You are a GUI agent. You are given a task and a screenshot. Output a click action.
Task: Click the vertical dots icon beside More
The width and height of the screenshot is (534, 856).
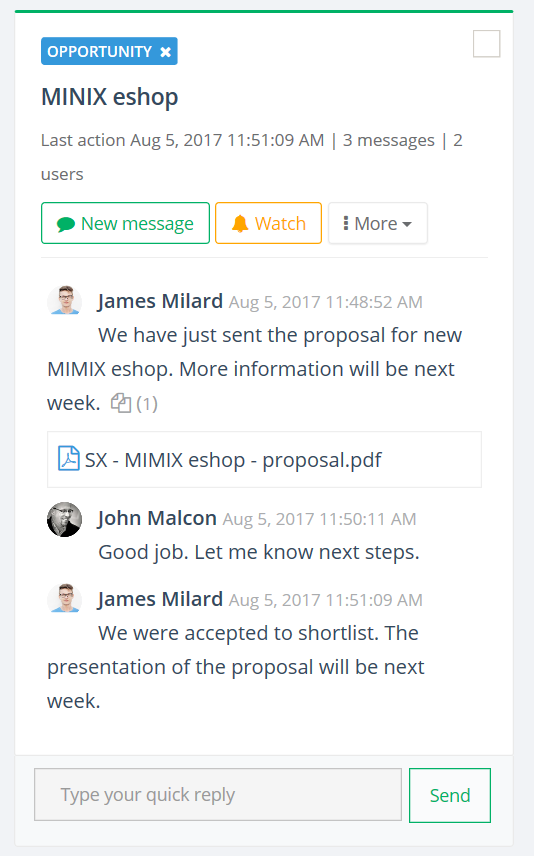pyautogui.click(x=346, y=223)
